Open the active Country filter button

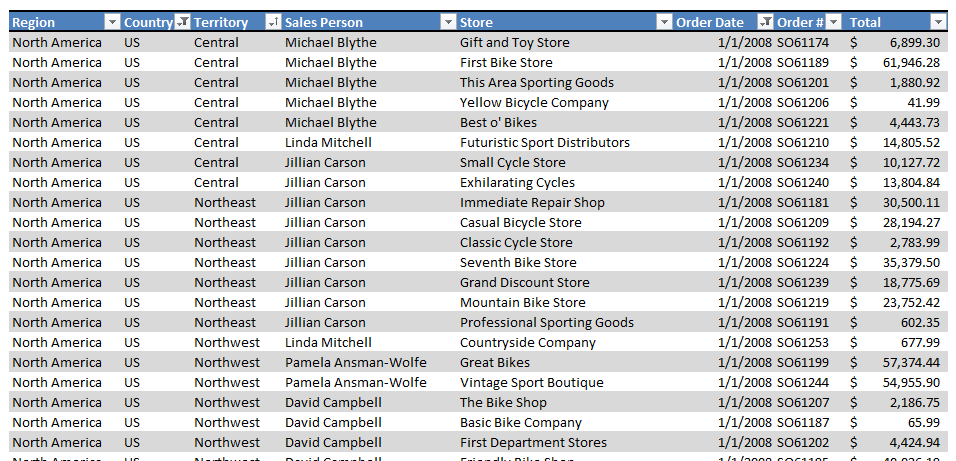tap(182, 23)
